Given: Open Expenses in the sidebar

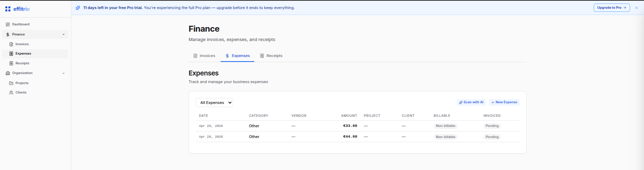Looking at the screenshot, I should pyautogui.click(x=35, y=54).
